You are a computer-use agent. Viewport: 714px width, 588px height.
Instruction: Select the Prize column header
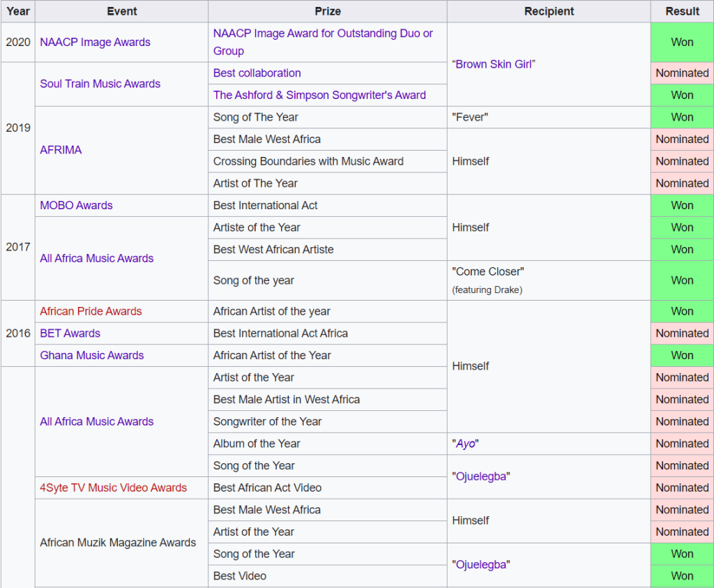[x=328, y=11]
